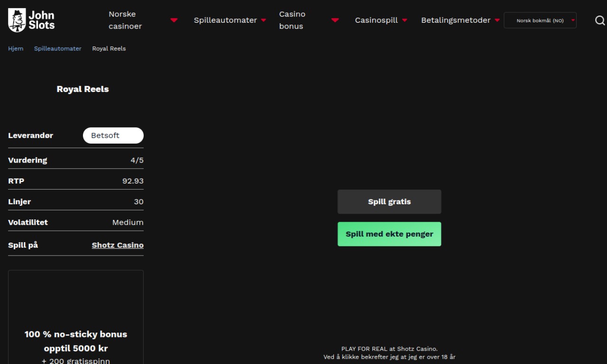
Task: Click the Spill gratis button
Action: [x=389, y=202]
